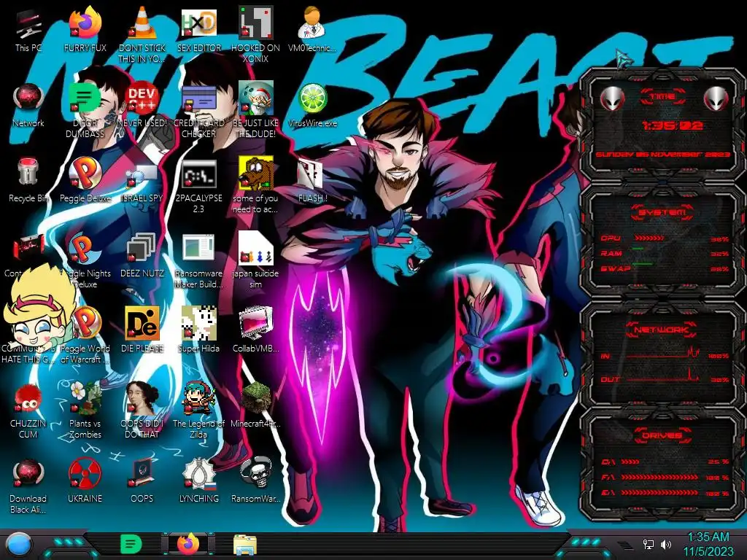This screenshot has width=747, height=560.
Task: Click the right alien head in the TIME widget
Action: click(x=716, y=99)
